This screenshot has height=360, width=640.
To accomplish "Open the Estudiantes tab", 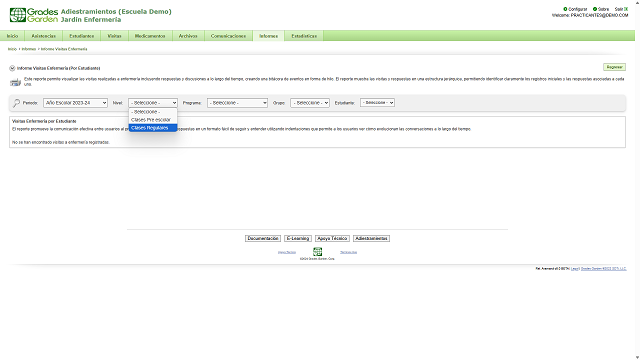I will point(82,36).
